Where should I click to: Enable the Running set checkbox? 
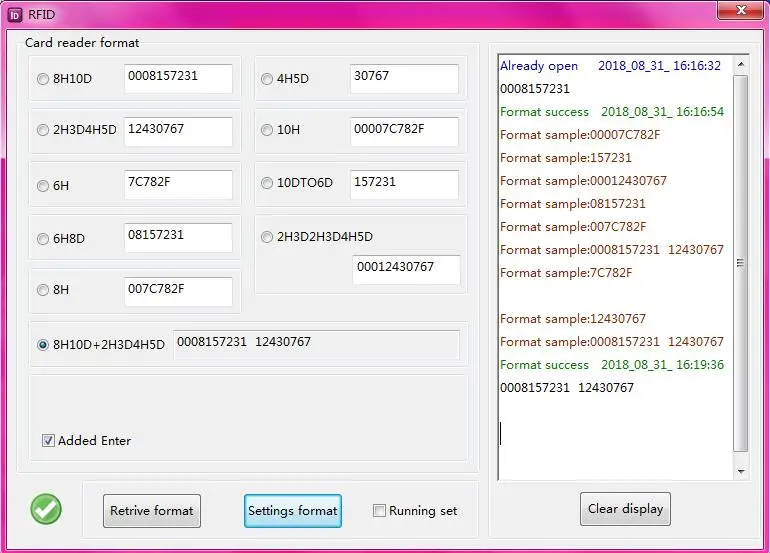click(x=379, y=511)
